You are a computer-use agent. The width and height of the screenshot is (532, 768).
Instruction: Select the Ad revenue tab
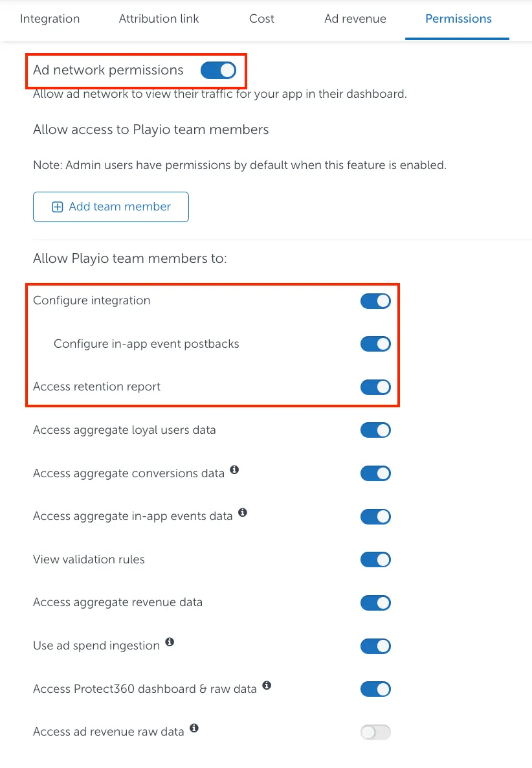(x=355, y=19)
